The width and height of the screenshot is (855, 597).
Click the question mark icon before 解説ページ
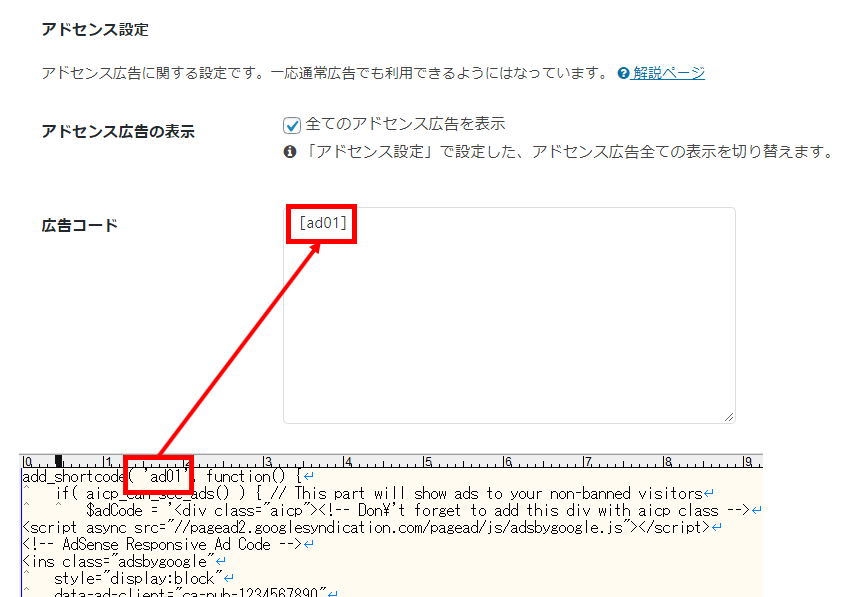(x=623, y=73)
